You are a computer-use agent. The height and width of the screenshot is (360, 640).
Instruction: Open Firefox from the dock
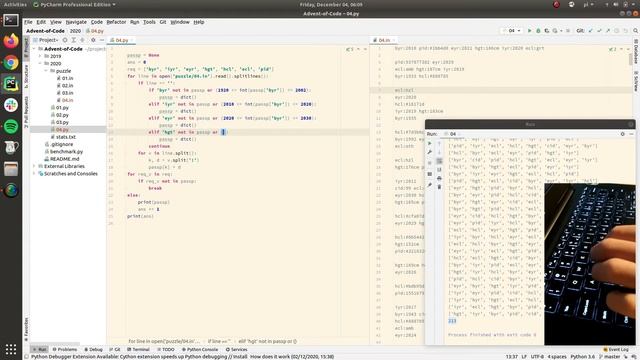coord(11,41)
